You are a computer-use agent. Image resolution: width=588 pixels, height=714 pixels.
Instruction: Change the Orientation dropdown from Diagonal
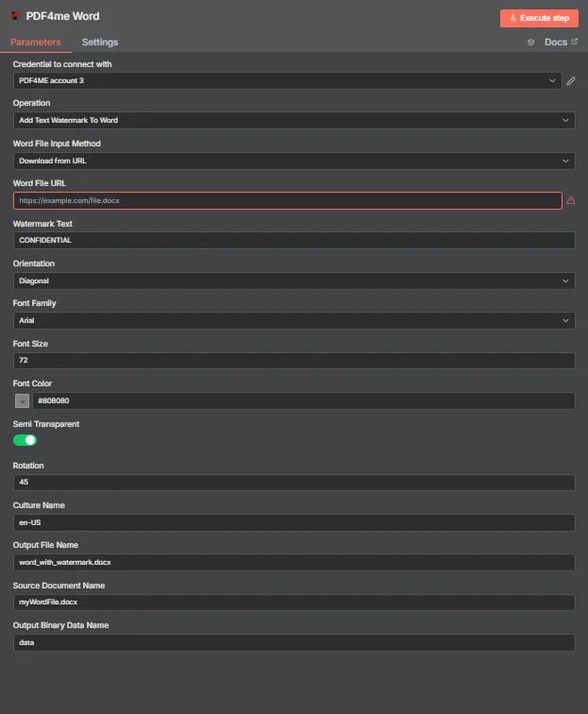pos(294,280)
